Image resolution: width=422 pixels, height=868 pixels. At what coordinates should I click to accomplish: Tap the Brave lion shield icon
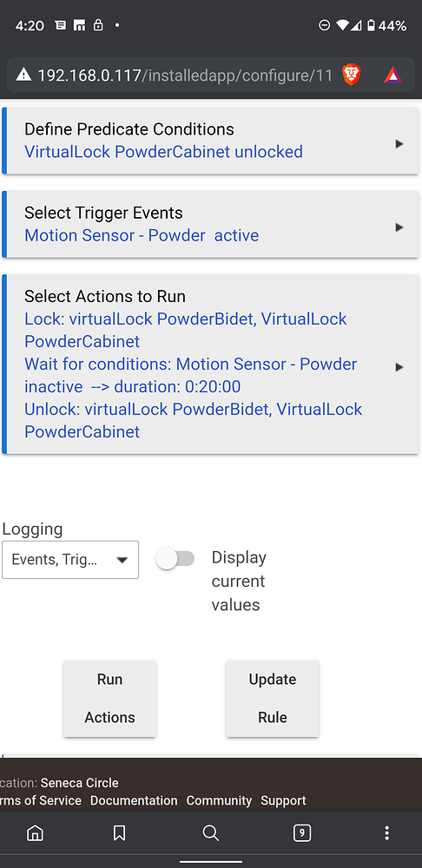(351, 75)
